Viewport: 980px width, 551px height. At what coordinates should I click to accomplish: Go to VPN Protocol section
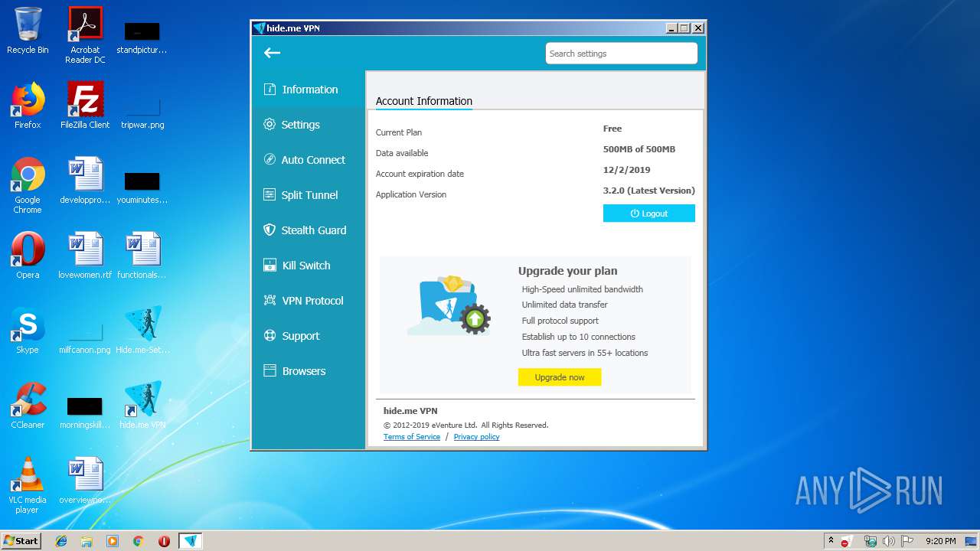click(x=309, y=301)
